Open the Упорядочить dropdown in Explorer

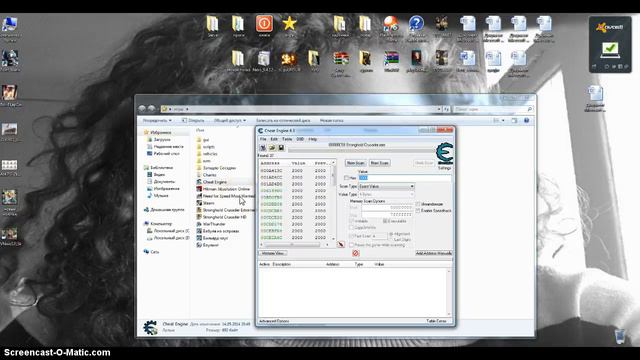click(x=157, y=120)
